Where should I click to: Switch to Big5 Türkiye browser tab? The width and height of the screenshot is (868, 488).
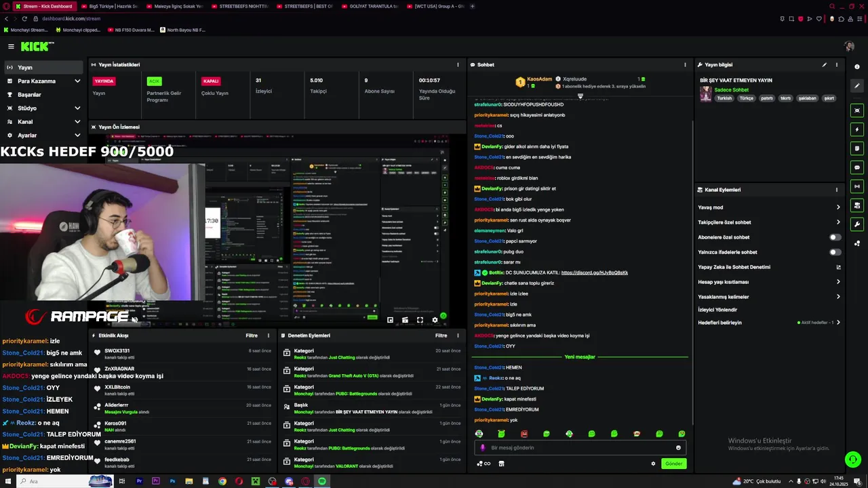pos(108,6)
